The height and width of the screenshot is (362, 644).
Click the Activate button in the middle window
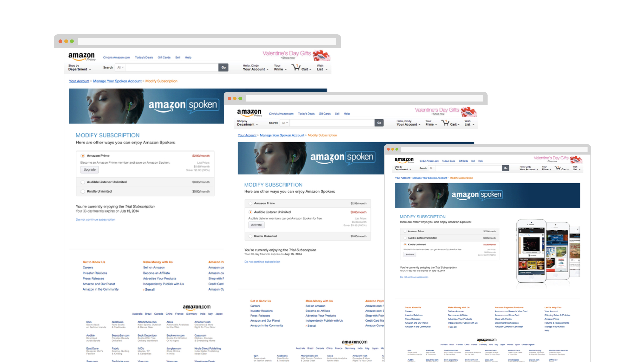pyautogui.click(x=256, y=225)
